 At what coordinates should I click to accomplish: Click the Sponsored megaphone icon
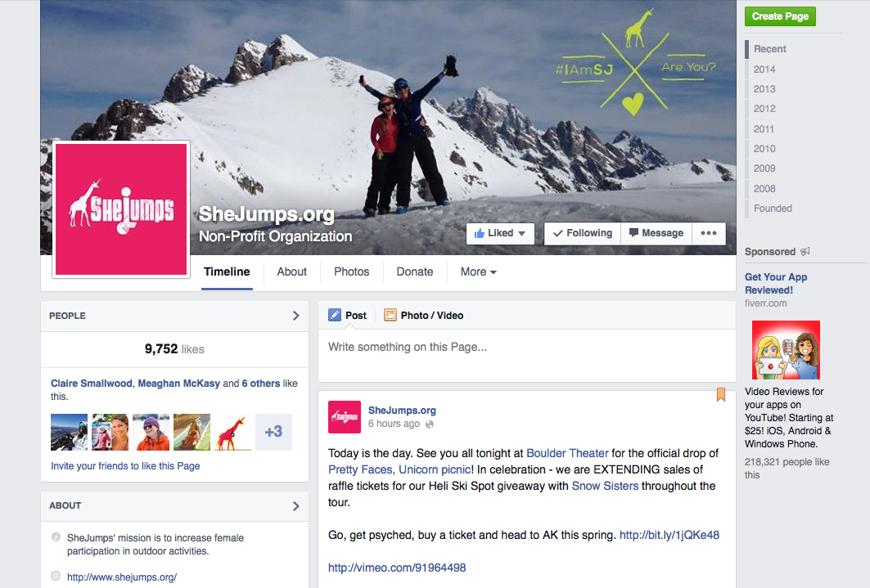pyautogui.click(x=805, y=252)
